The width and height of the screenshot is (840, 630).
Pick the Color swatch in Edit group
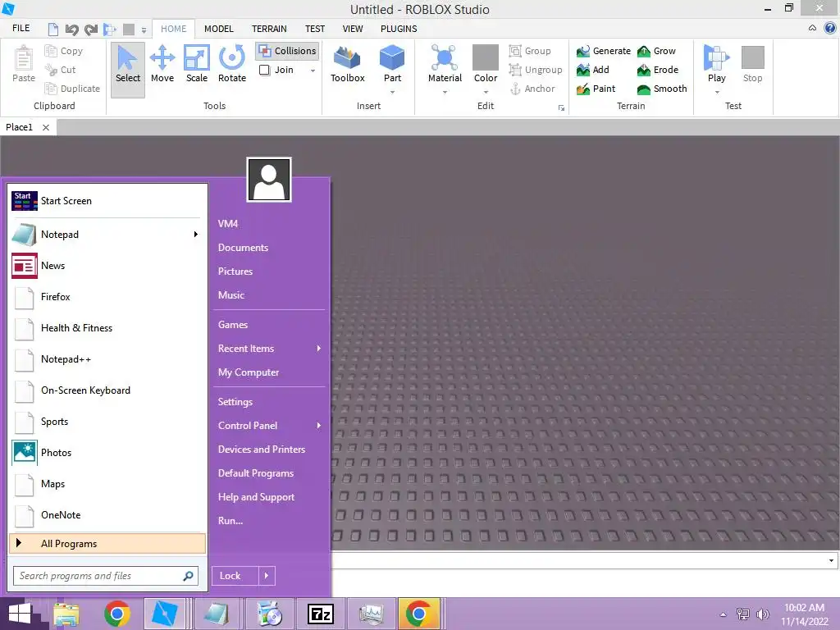pos(486,57)
